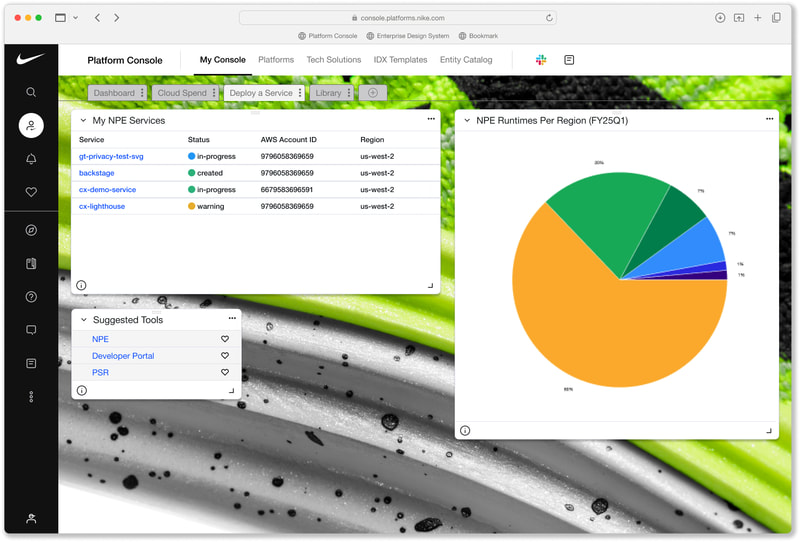Open the vertical more dots in sidebar

coord(31,397)
